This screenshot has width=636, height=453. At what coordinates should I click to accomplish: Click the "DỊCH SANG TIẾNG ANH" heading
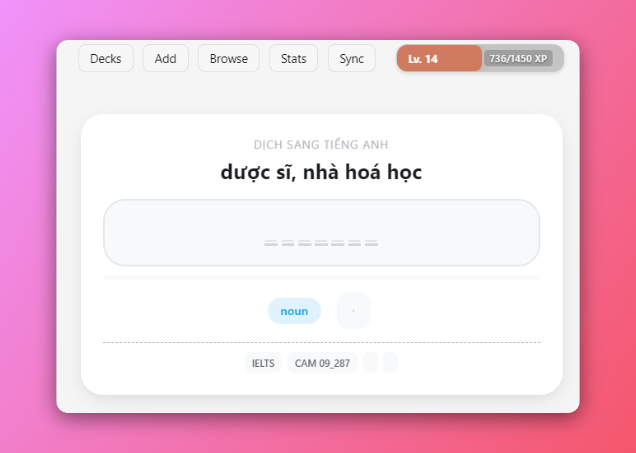click(321, 145)
